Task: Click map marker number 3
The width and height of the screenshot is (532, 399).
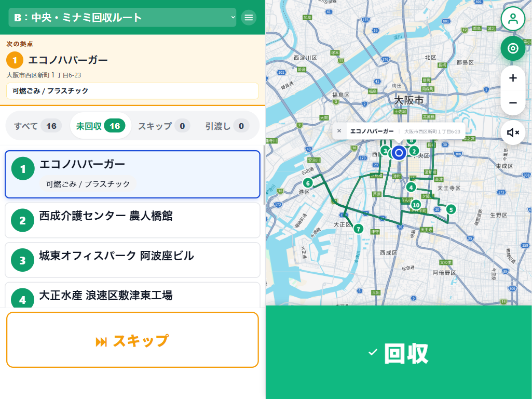Action: tap(385, 151)
